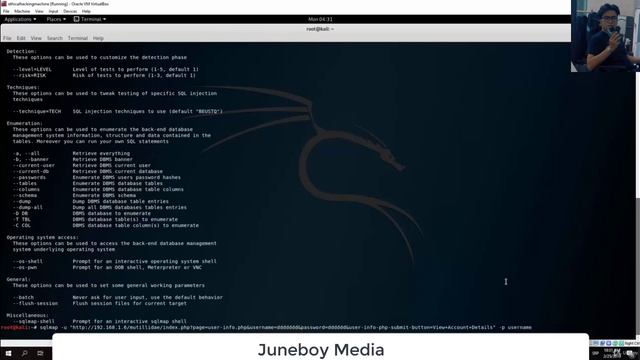640x360 pixels.
Task: Click the "-b, --banner" option text
Action: 31,160
